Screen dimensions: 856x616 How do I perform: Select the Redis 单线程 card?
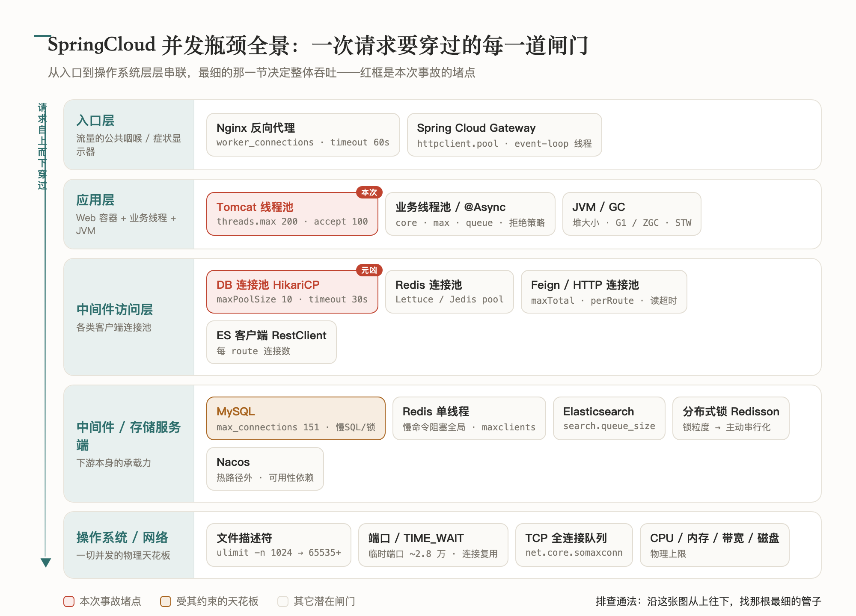pyautogui.click(x=469, y=418)
